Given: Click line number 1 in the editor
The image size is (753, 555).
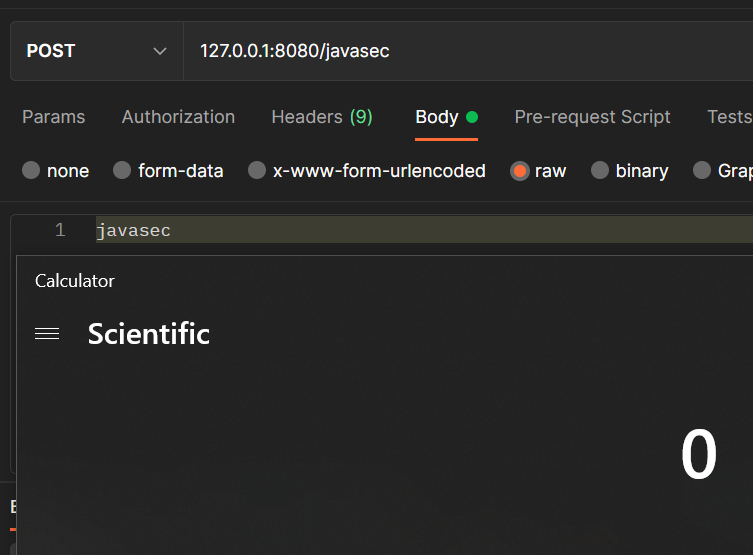Looking at the screenshot, I should tap(60, 231).
